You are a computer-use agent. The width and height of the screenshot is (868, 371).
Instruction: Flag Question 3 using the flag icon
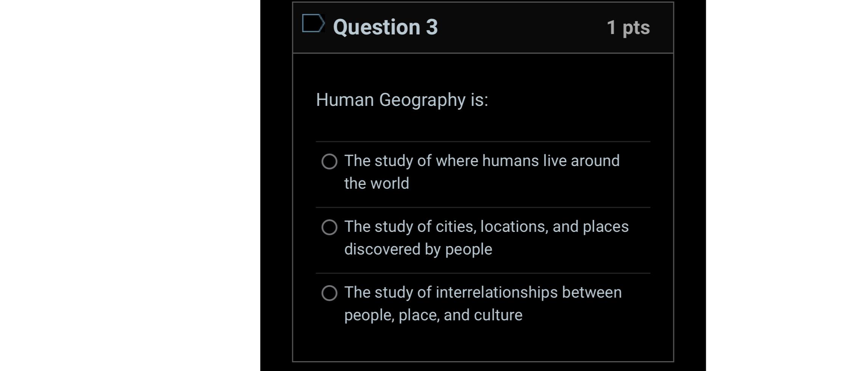313,23
